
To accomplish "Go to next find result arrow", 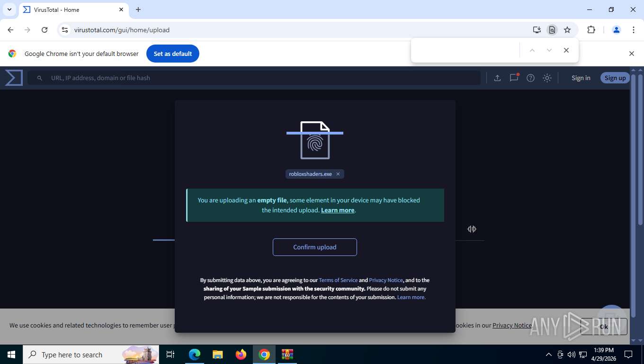I will tap(549, 50).
